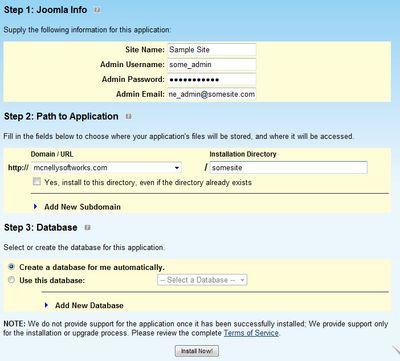
Task: Click the Step 1: Joomla Info heading
Action: pos(45,10)
